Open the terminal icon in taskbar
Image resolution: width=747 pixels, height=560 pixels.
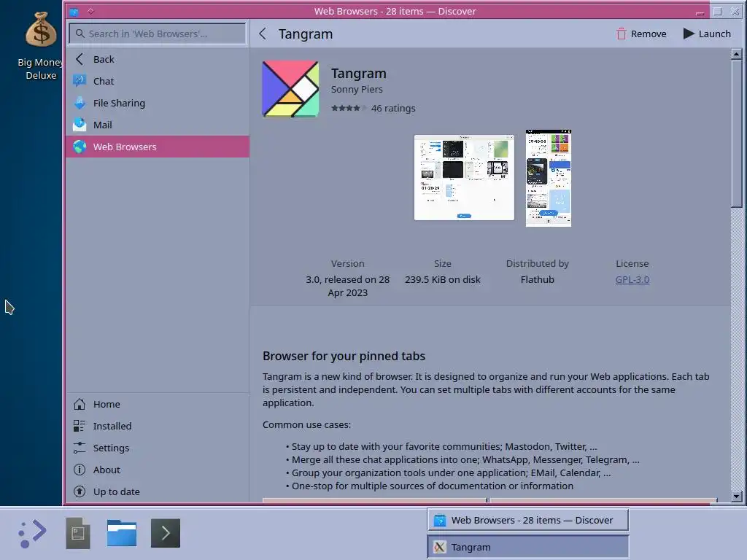click(x=166, y=533)
